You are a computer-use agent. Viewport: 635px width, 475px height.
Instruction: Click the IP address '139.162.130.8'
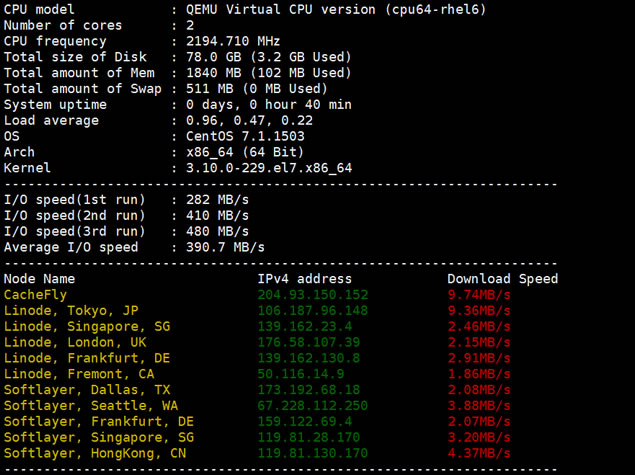click(x=309, y=358)
